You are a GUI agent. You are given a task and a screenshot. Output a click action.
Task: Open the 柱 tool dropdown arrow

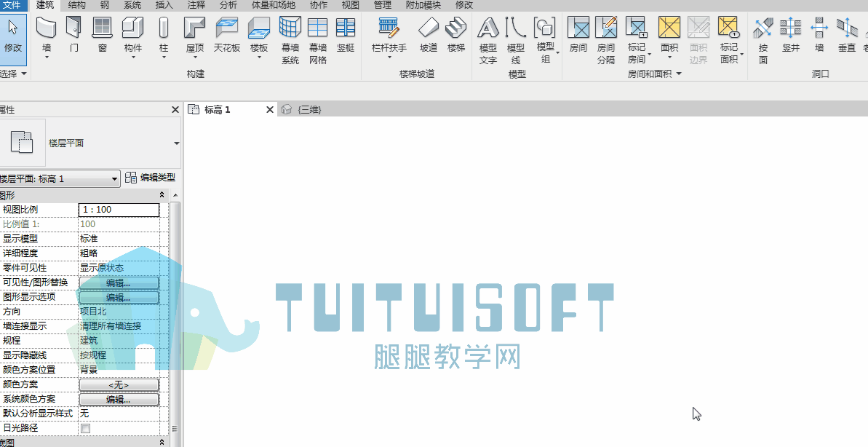pos(163,57)
